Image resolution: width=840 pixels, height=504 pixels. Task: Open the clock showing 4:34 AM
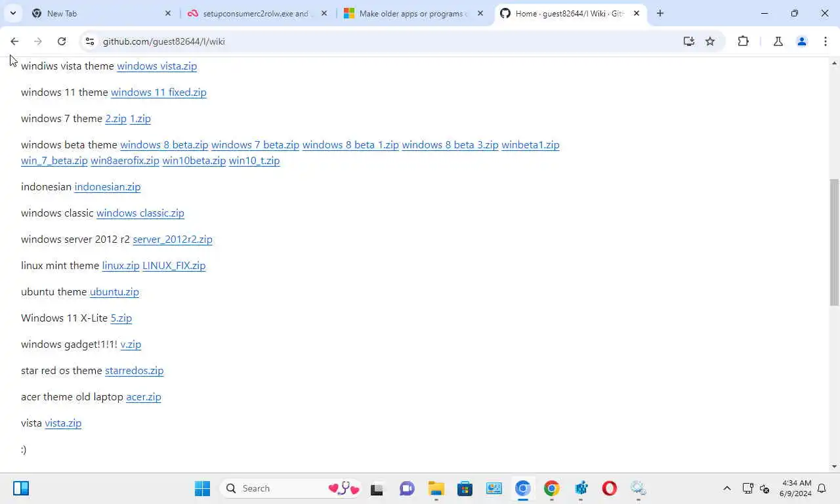796,488
